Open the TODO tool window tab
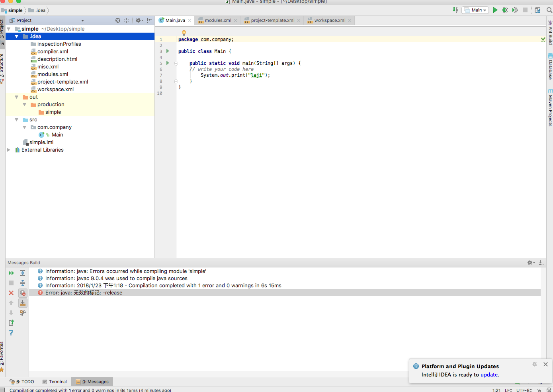Image resolution: width=553 pixels, height=392 pixels. pos(22,382)
